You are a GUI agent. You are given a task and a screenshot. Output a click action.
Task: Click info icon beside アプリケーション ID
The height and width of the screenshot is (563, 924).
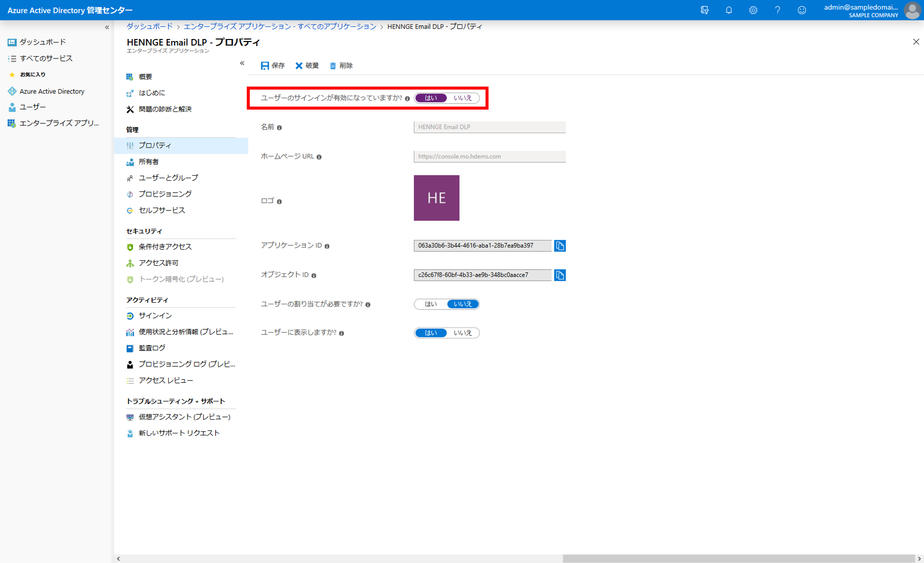pyautogui.click(x=327, y=246)
